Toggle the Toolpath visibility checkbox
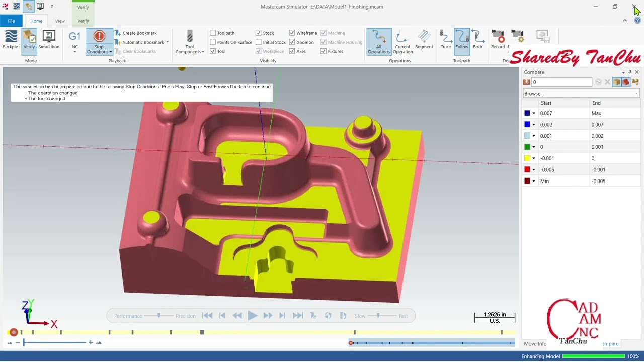644x362 pixels. (x=213, y=33)
